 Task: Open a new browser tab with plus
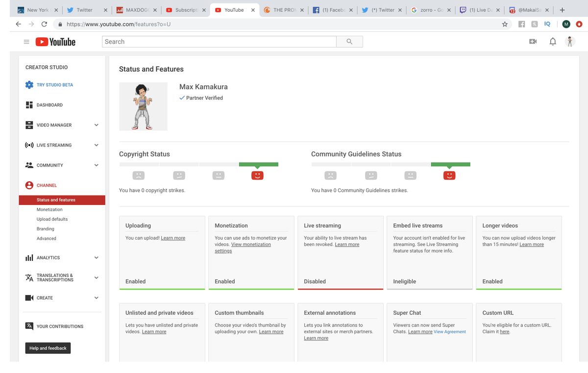tap(562, 10)
